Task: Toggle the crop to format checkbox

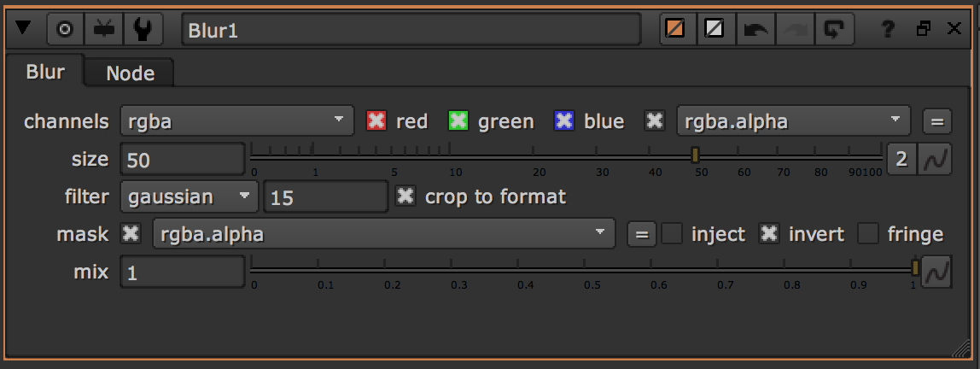Action: click(x=406, y=196)
